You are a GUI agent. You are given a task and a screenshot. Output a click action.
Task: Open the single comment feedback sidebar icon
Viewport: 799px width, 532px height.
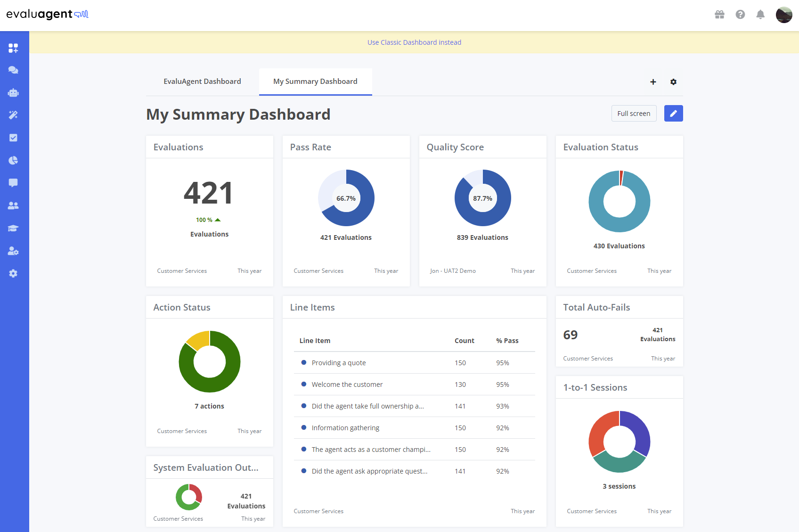tap(13, 183)
